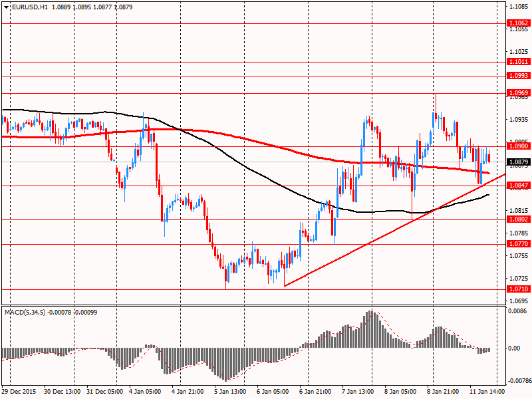Select the 1.0770 red price level label
532x399 pixels.
[519, 243]
